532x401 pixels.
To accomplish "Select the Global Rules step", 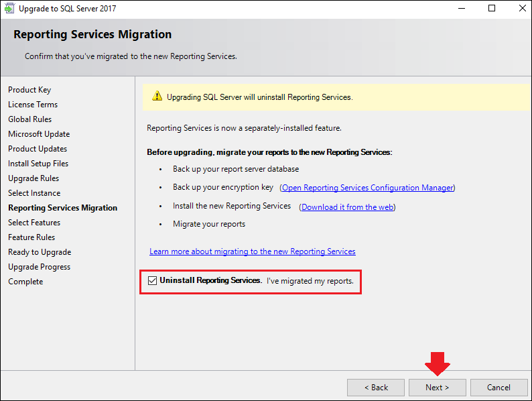I will 30,119.
